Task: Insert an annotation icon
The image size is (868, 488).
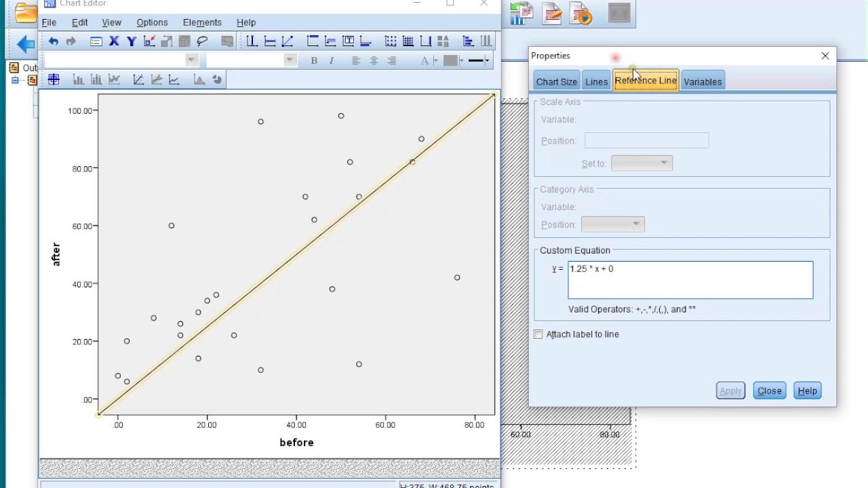Action: click(330, 41)
